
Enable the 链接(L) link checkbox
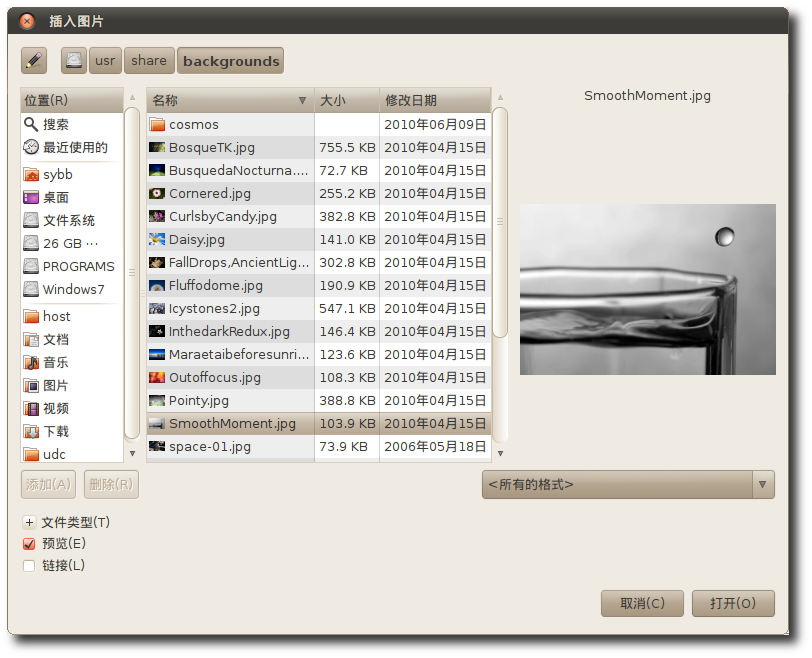click(30, 566)
